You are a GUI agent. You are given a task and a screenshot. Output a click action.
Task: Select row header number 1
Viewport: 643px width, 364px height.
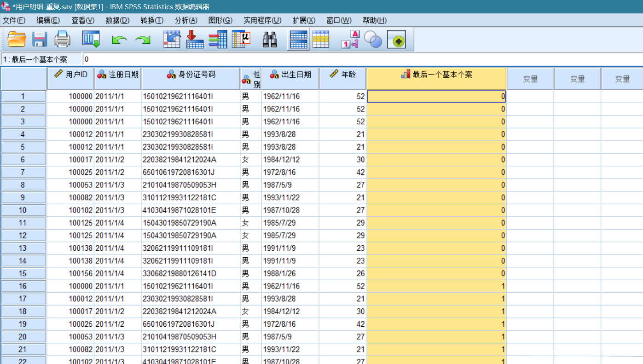click(x=23, y=97)
